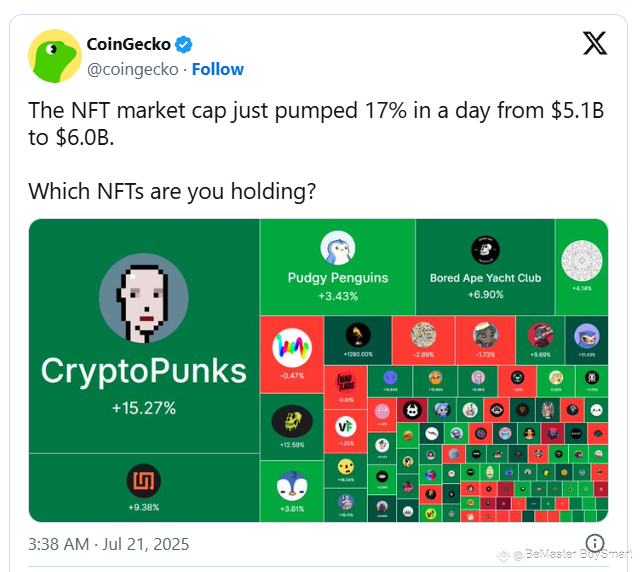Click the penguin icon at +3.81%
Screen dimensions: 640x572
292,486
